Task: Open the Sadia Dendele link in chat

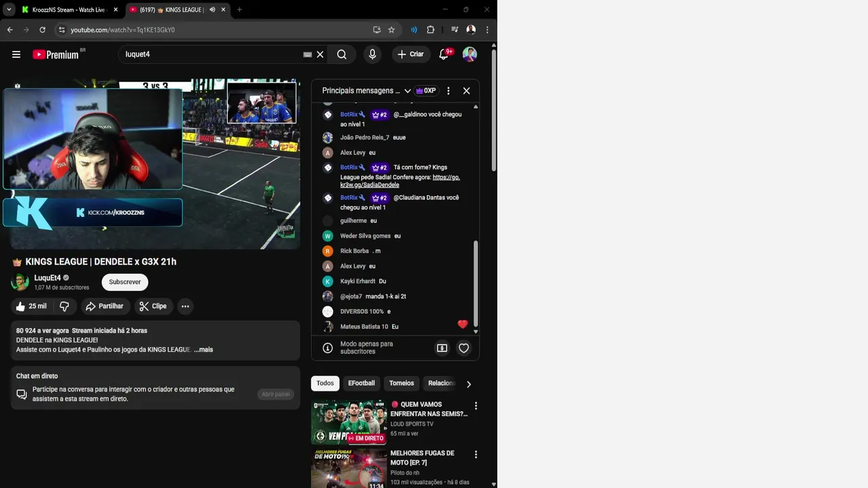Action: click(x=400, y=181)
